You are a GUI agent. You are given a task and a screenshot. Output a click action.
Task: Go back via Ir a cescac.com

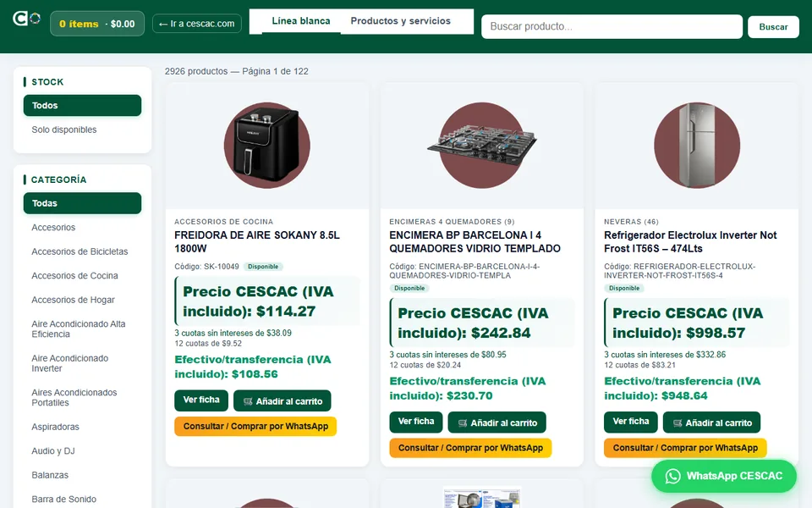tap(197, 24)
